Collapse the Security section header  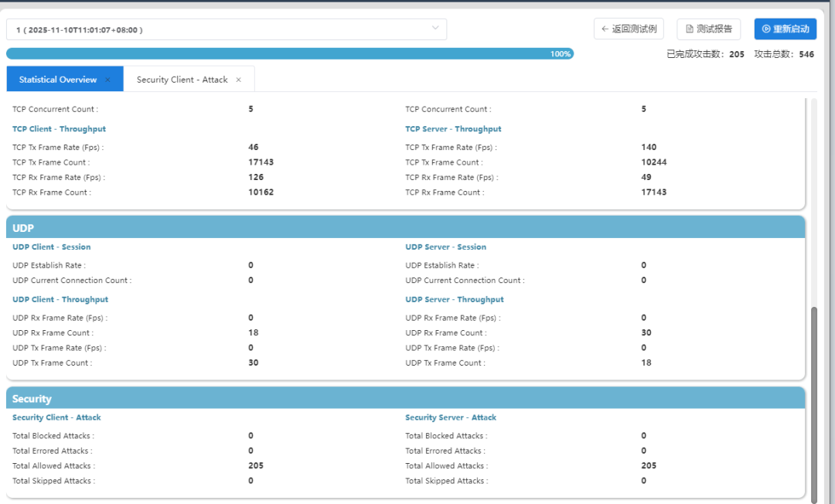[x=406, y=399]
